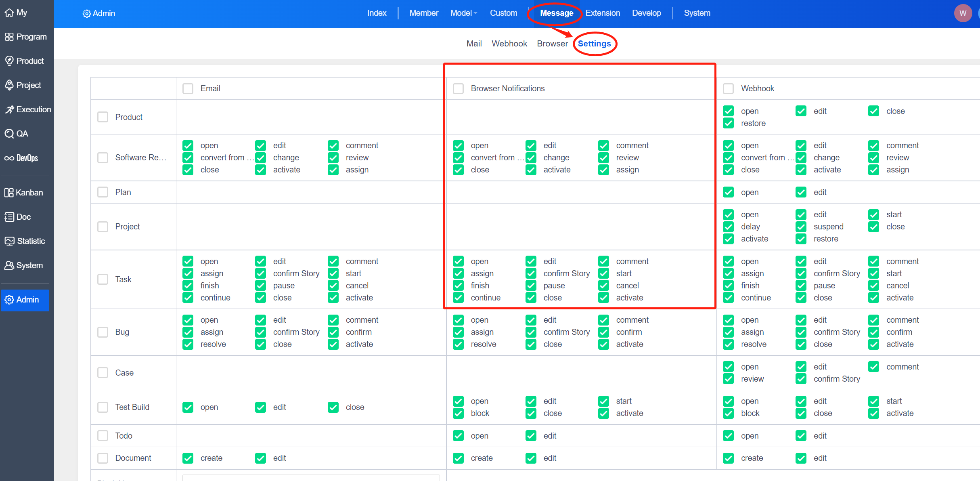Check the Email column header checkbox

pos(188,88)
